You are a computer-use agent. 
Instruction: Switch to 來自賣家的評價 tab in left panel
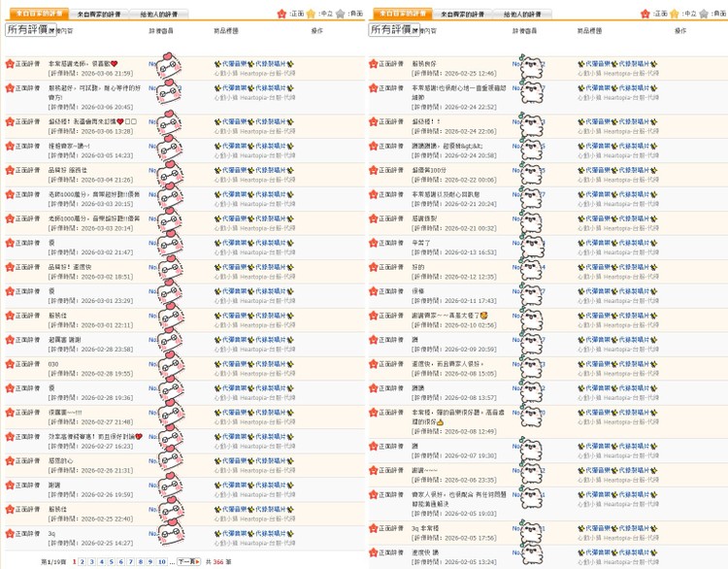pos(101,15)
